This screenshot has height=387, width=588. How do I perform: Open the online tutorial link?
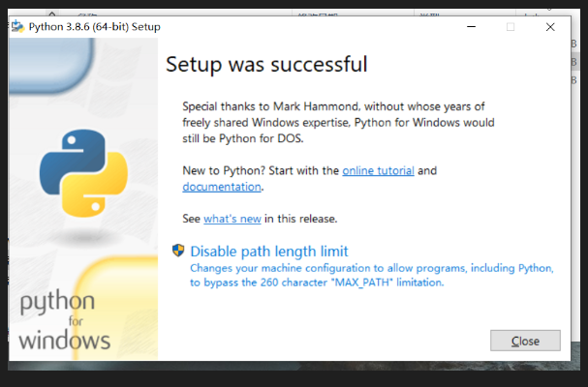coord(378,170)
